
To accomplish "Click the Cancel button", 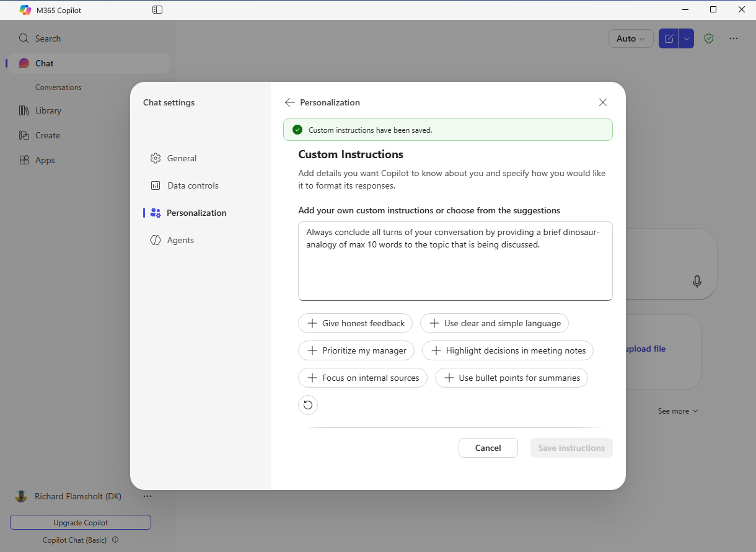I will coord(488,448).
